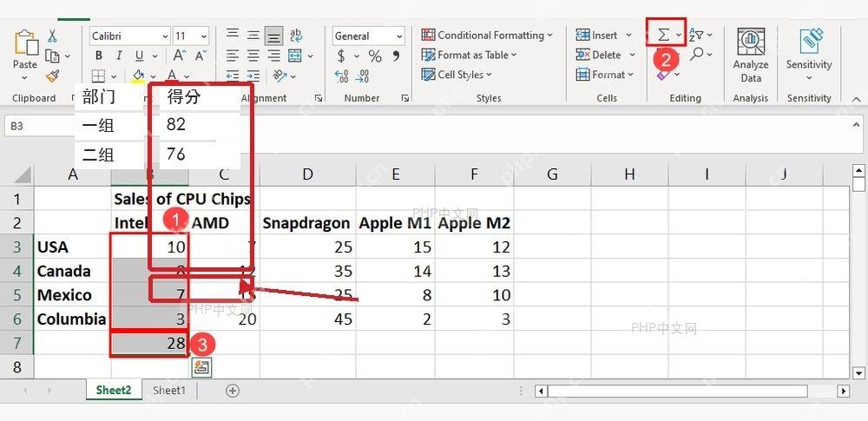Open Number format dialog launcher

click(405, 98)
